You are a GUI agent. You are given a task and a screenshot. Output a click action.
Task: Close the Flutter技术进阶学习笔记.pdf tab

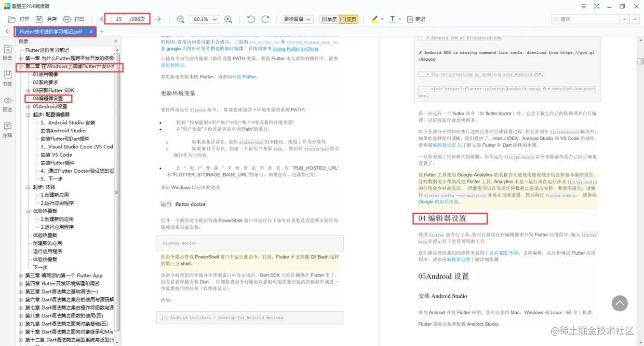pos(91,32)
